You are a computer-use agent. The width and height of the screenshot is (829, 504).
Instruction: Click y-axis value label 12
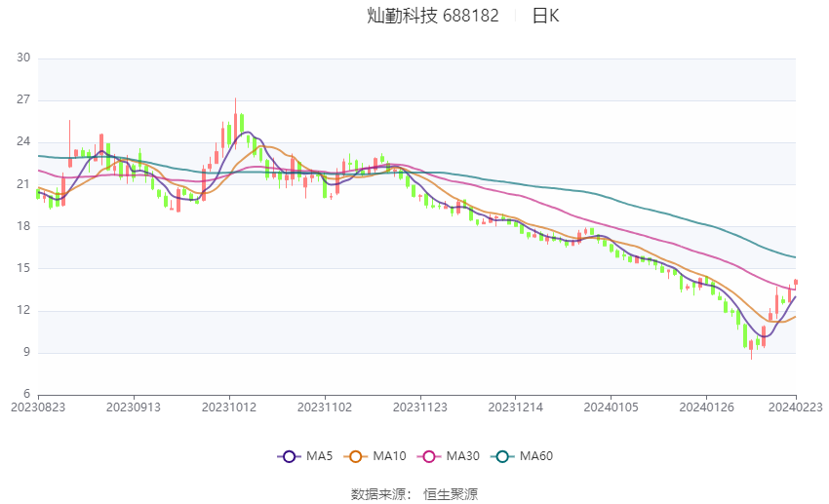[x=23, y=310]
